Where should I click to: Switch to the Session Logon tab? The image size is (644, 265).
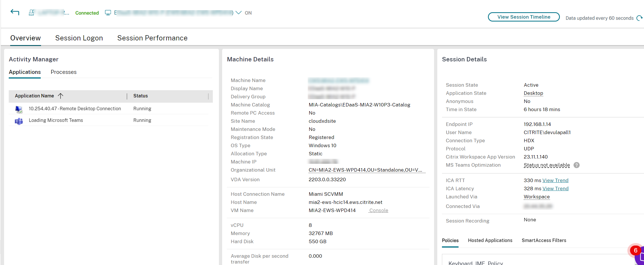(79, 38)
